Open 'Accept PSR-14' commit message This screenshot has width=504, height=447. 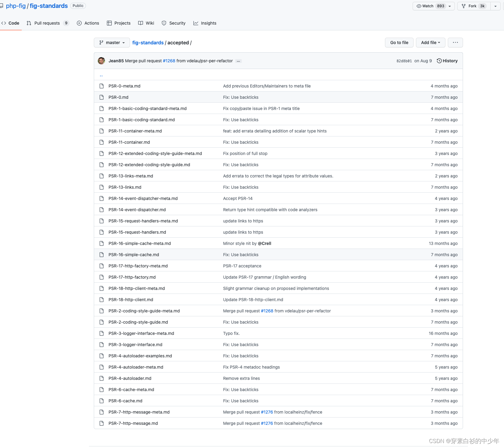point(238,198)
